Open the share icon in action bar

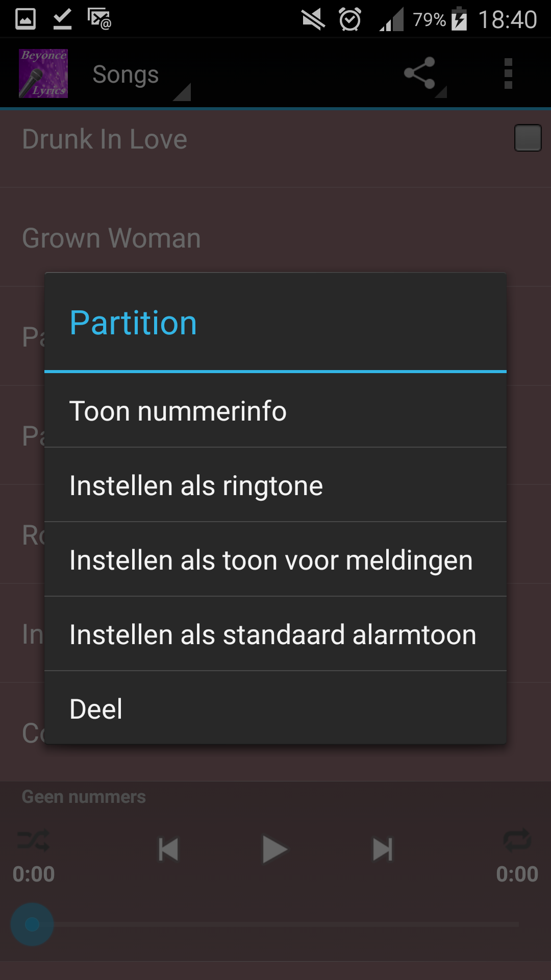[420, 73]
